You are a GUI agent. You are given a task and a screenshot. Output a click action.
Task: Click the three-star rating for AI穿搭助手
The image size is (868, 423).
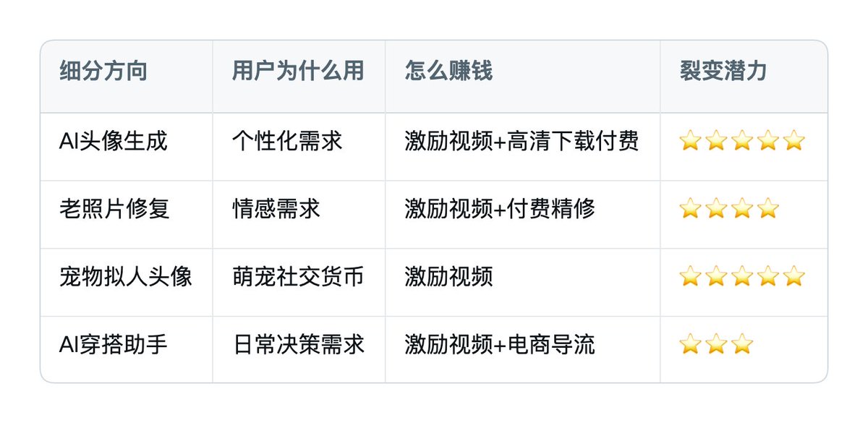[x=716, y=343]
